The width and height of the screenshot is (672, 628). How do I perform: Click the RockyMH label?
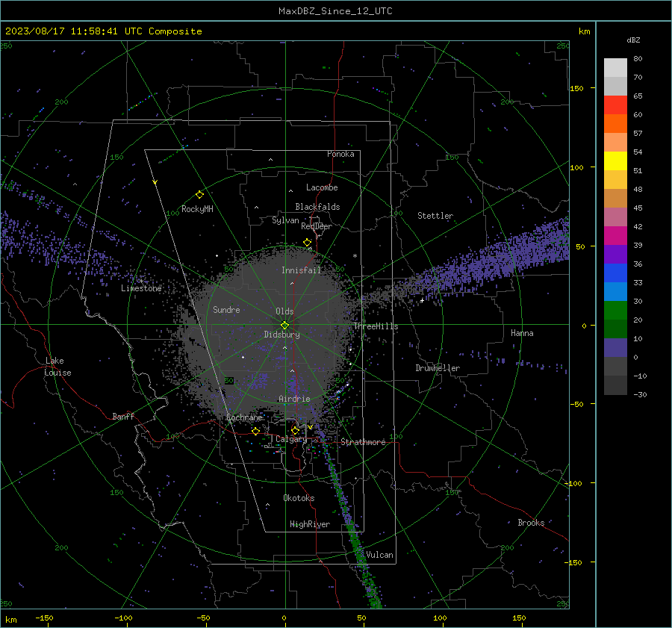tap(197, 209)
